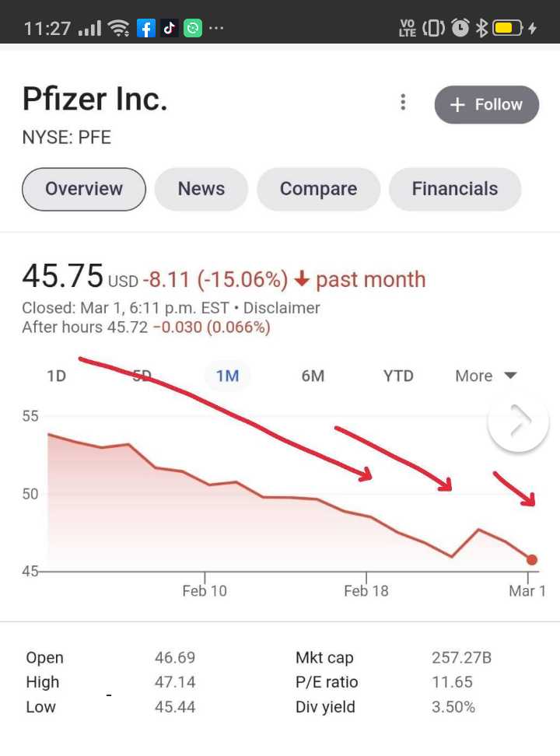Select the Overview tab
This screenshot has width=560, height=756.
(x=84, y=189)
